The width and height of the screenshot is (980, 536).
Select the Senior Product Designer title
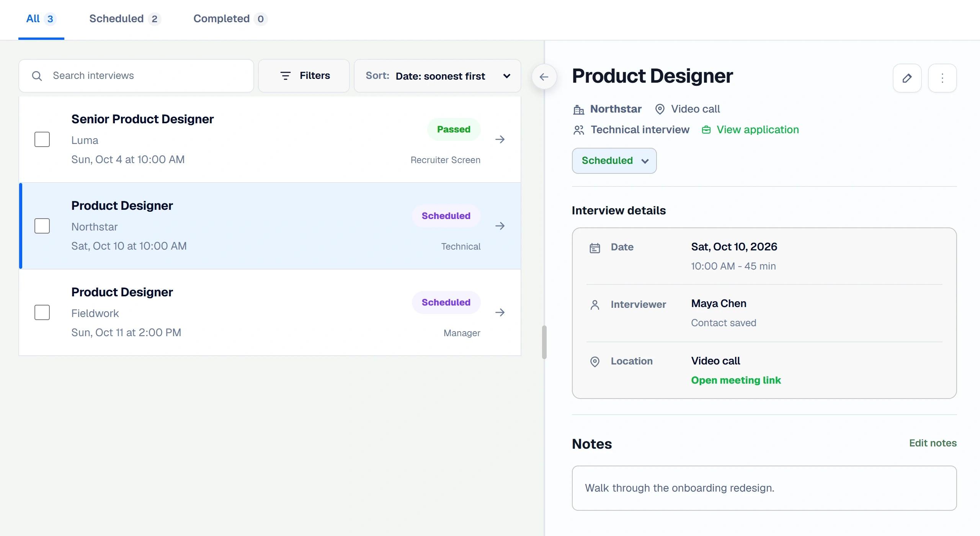[142, 119]
